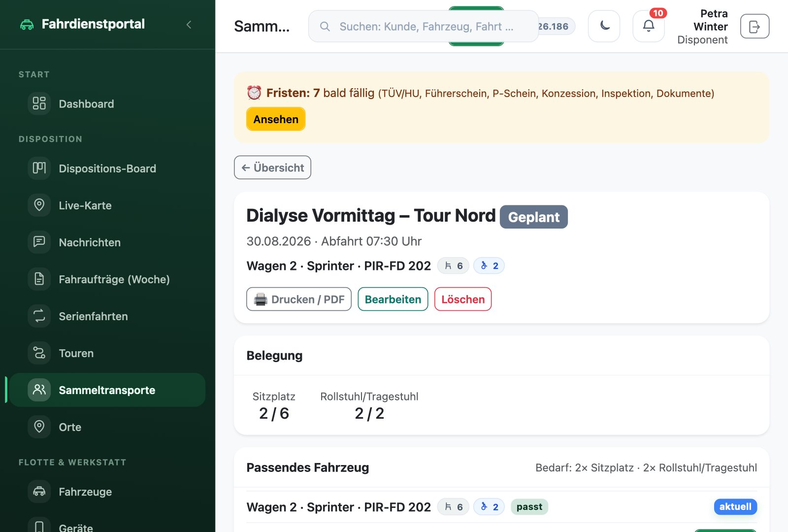Open Fahrzeuge in the sidebar

107,491
